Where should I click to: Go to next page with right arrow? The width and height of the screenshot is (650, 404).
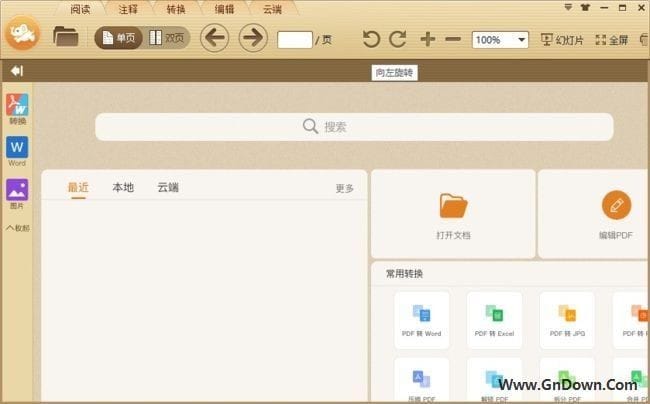[x=252, y=39]
